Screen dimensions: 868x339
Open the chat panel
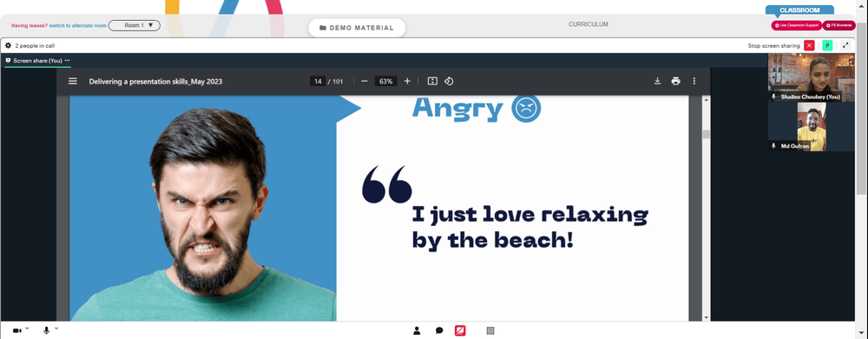[x=439, y=330]
